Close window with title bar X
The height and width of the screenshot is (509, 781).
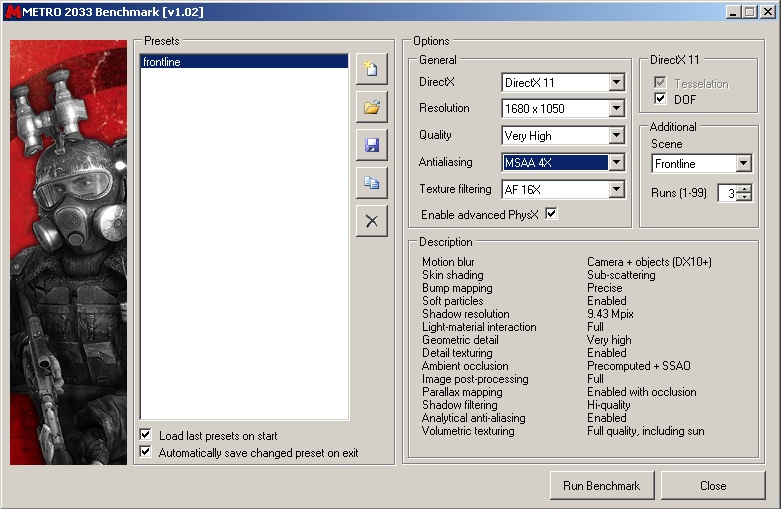click(x=768, y=12)
